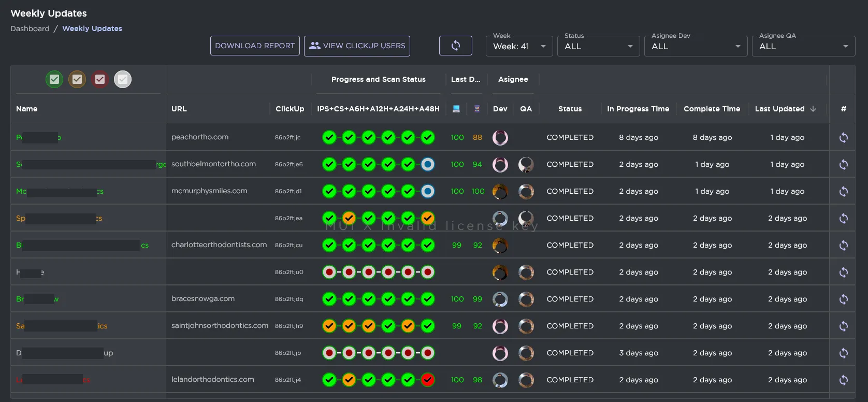Click the Download Report button
The height and width of the screenshot is (402, 868).
click(x=255, y=46)
